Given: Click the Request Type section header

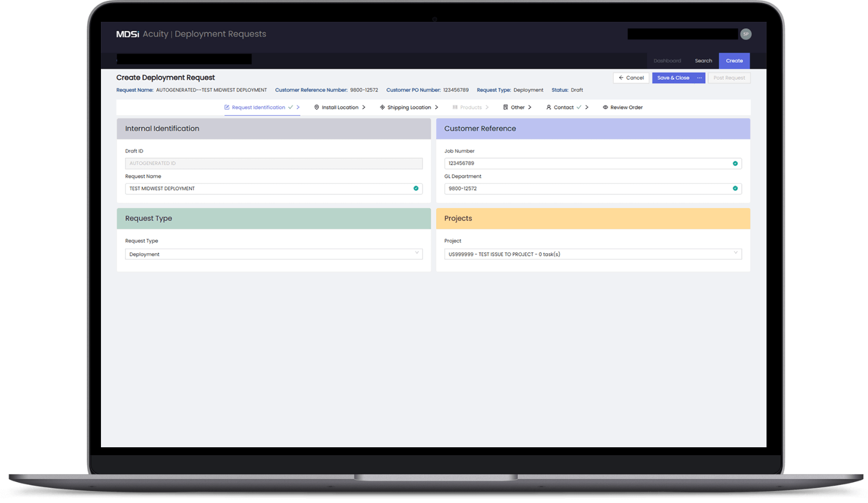Looking at the screenshot, I should [x=274, y=219].
